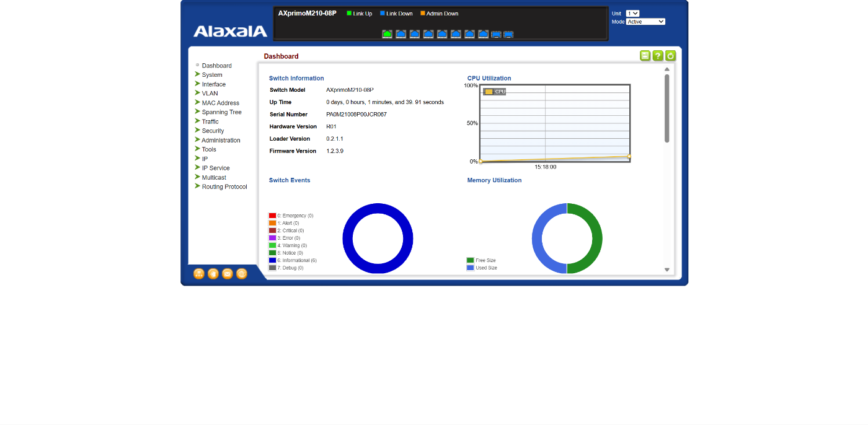Viewport: 868px width, 425px height.
Task: Select the fifth port icon in panel
Action: (442, 34)
